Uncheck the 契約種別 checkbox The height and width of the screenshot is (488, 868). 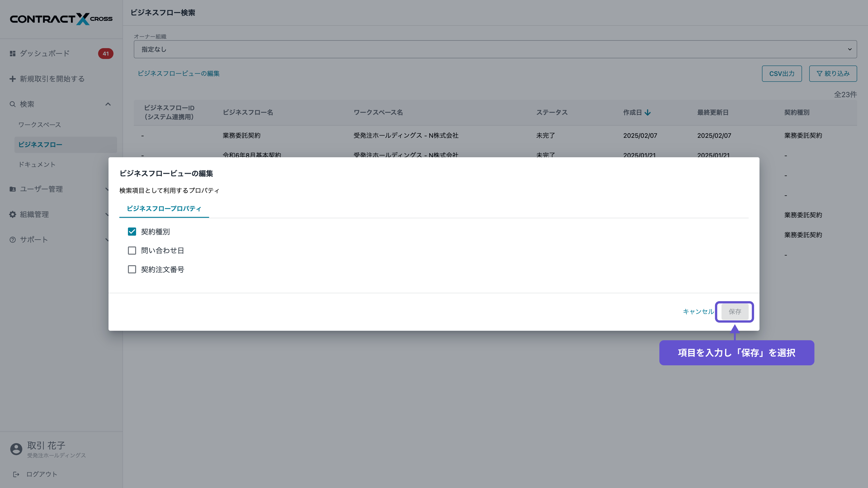[132, 232]
